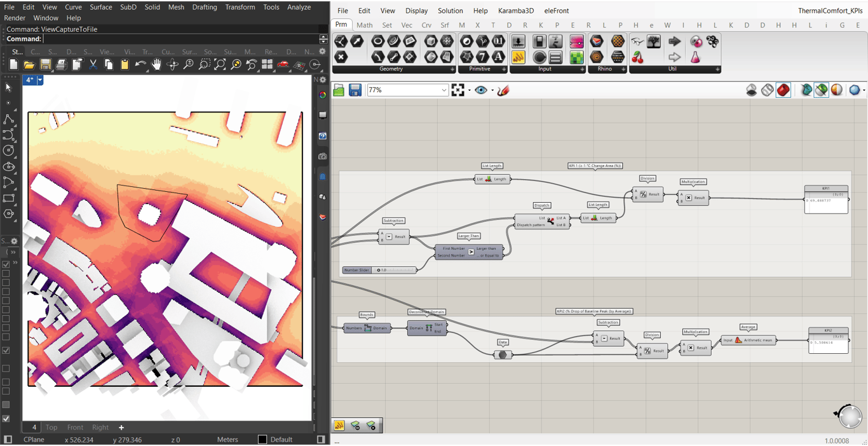Open the Karamba3D menu
This screenshot has height=446, width=868.
tap(515, 11)
